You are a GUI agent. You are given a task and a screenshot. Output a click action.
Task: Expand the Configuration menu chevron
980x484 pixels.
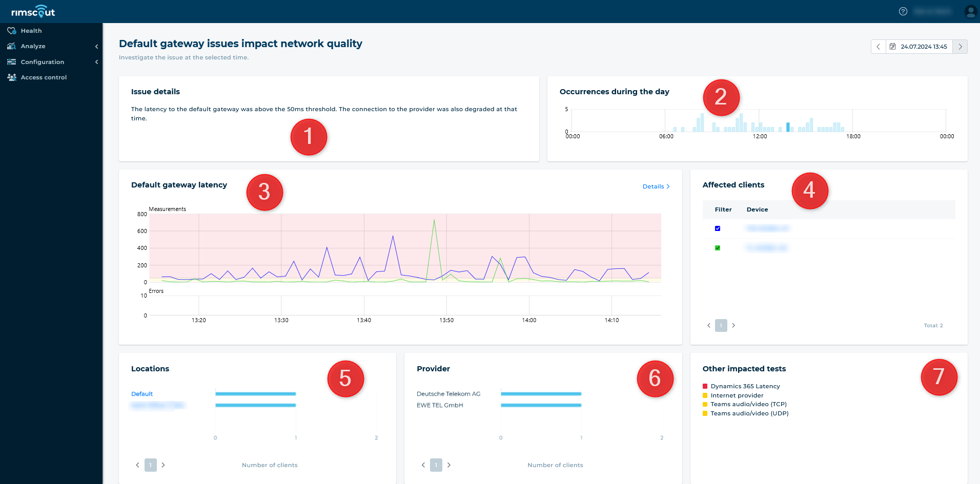coord(96,62)
